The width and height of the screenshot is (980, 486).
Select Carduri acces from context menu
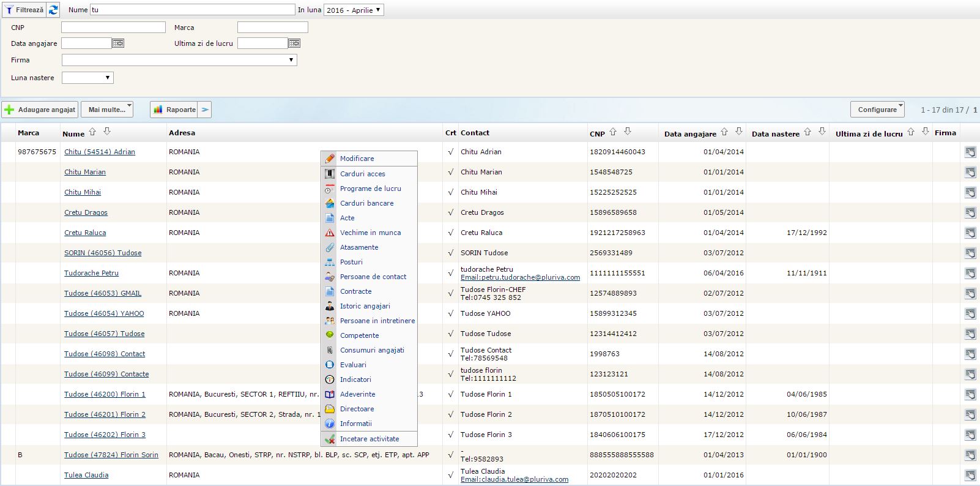[x=362, y=174]
